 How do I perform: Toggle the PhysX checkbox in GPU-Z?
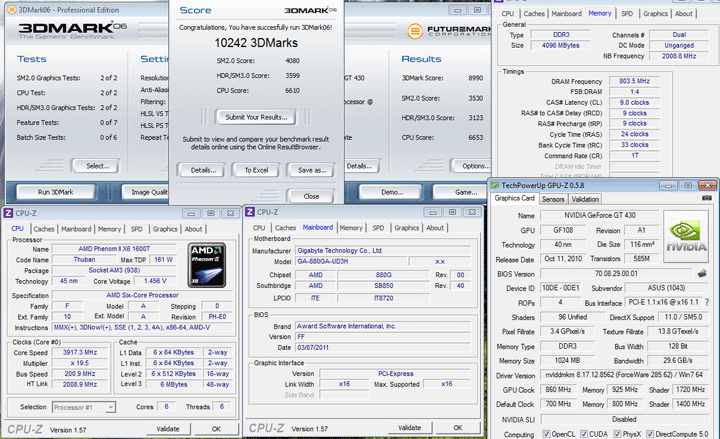coord(617,434)
